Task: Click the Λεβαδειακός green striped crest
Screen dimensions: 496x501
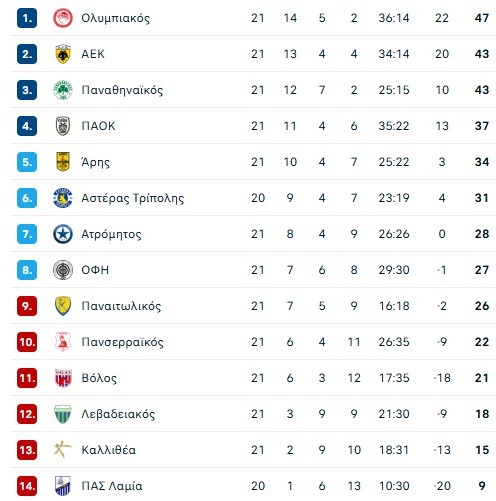Action: click(63, 414)
